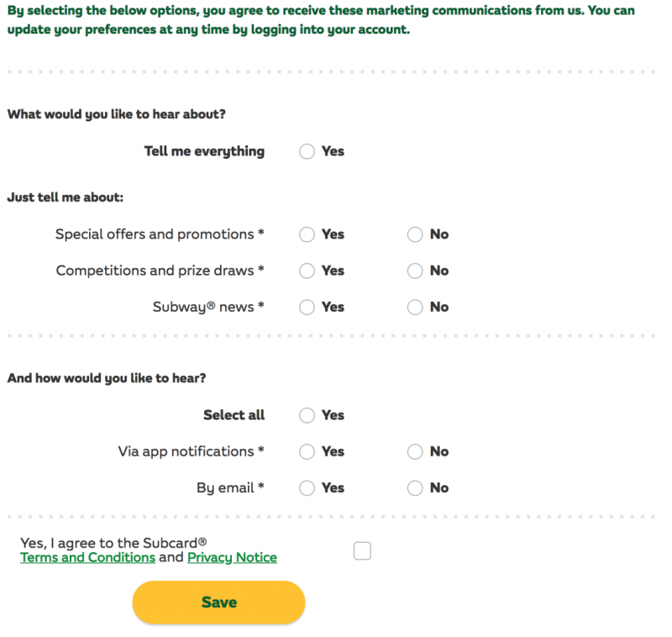Open the Privacy Notice link
The image size is (672, 637).
[232, 557]
